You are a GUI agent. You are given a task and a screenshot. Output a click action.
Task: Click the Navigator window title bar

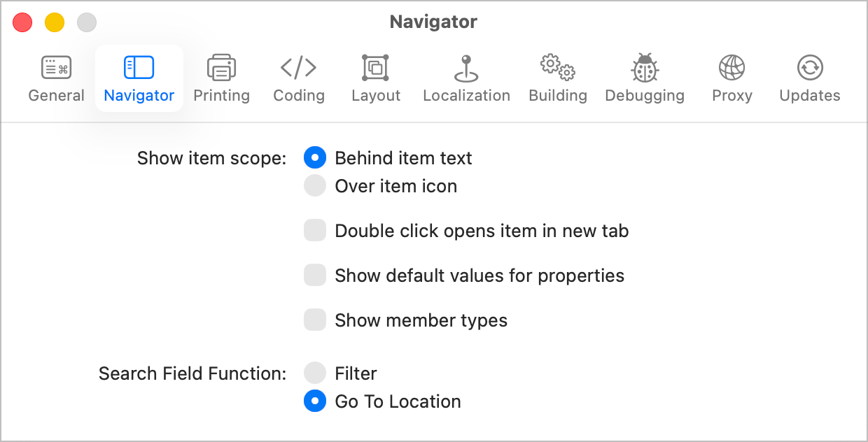click(x=433, y=22)
